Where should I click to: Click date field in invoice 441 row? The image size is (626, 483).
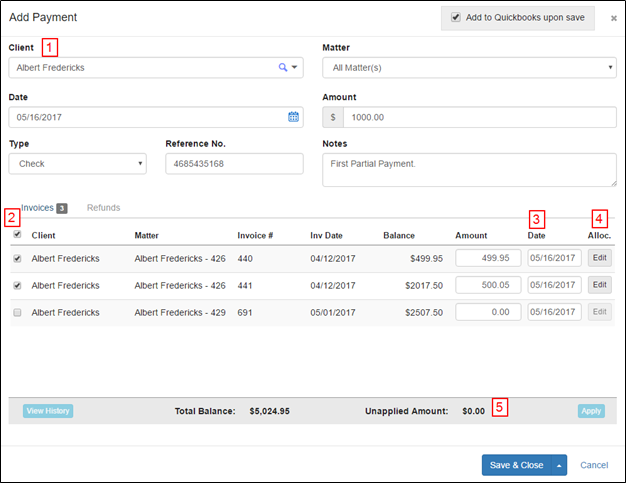click(x=555, y=285)
